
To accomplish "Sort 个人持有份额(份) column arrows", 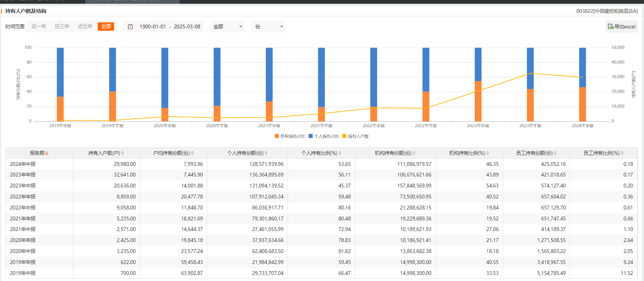I will click(x=266, y=153).
